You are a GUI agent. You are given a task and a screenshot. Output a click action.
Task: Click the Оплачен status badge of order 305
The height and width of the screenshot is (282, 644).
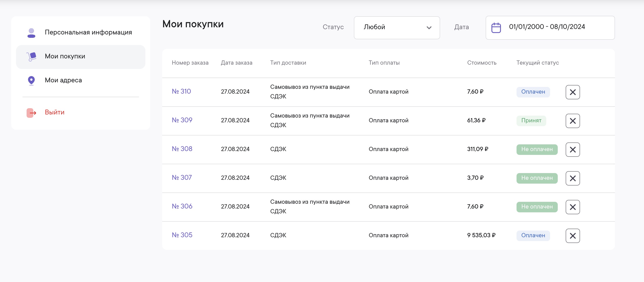pyautogui.click(x=533, y=236)
